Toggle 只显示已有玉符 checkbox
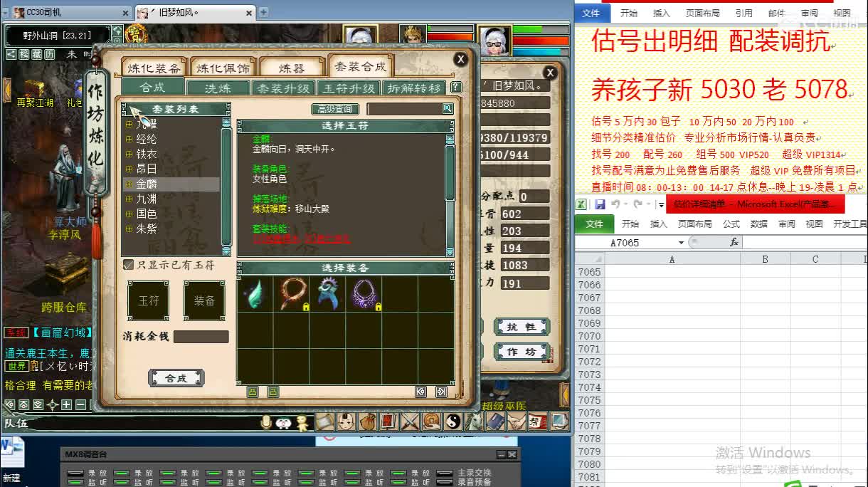This screenshot has width=868, height=487. 129,265
